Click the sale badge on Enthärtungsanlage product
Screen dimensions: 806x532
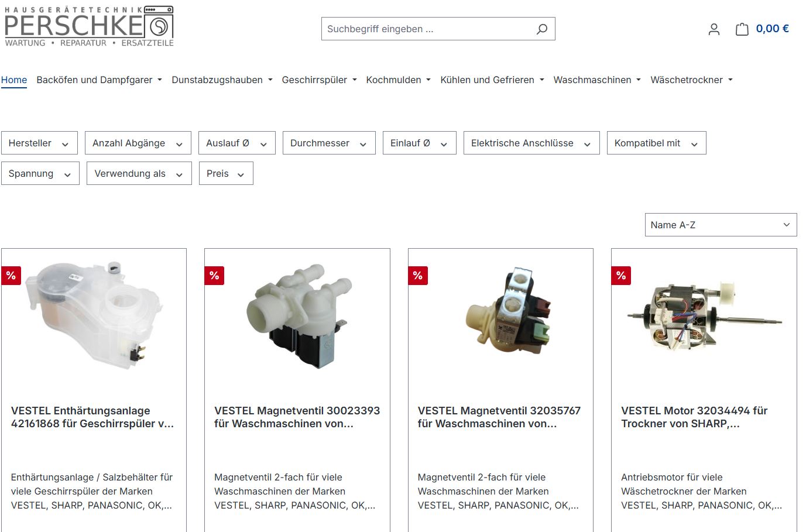11,276
